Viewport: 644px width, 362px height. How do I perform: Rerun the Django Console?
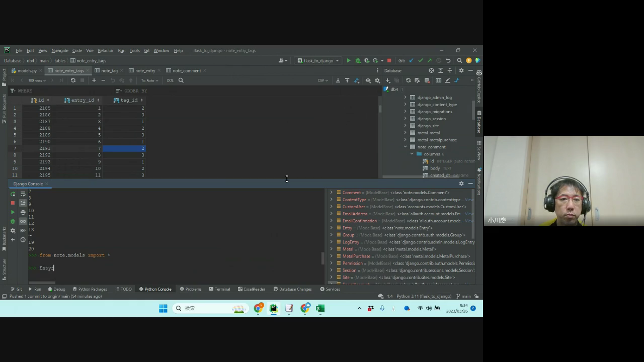tap(13, 194)
